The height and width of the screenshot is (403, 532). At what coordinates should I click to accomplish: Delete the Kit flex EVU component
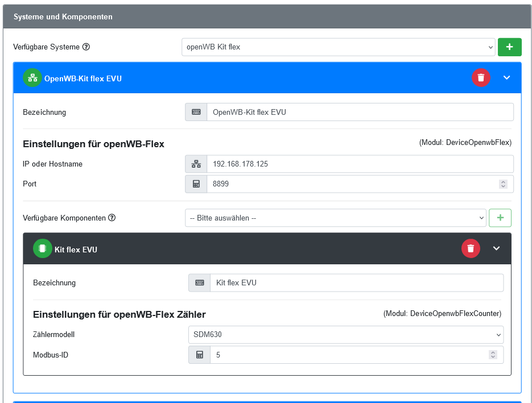(471, 248)
